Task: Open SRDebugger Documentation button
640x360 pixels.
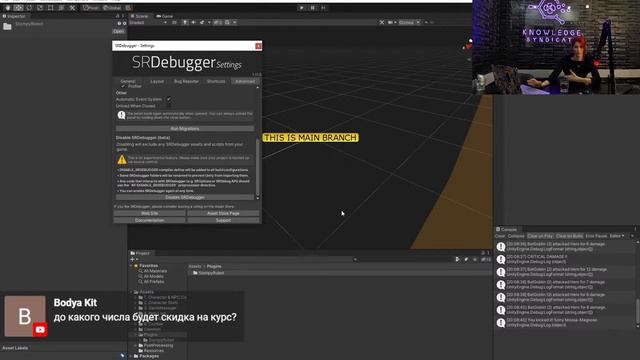Action: 149,220
